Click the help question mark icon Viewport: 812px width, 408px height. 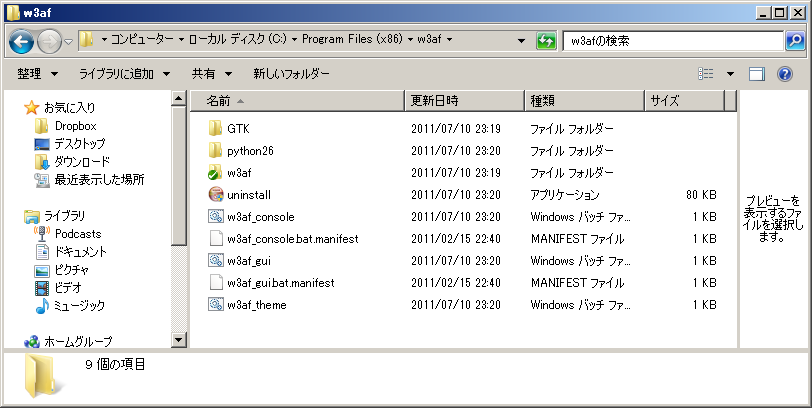[785, 74]
